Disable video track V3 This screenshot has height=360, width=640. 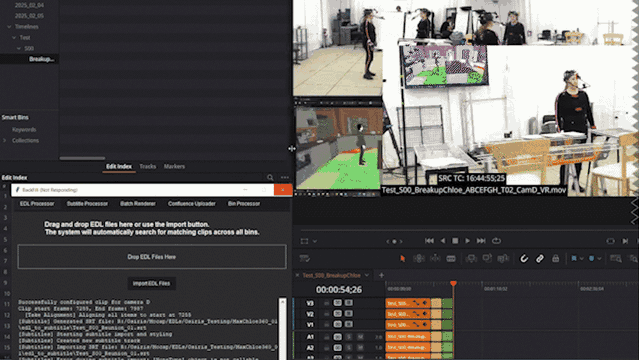pyautogui.click(x=349, y=303)
